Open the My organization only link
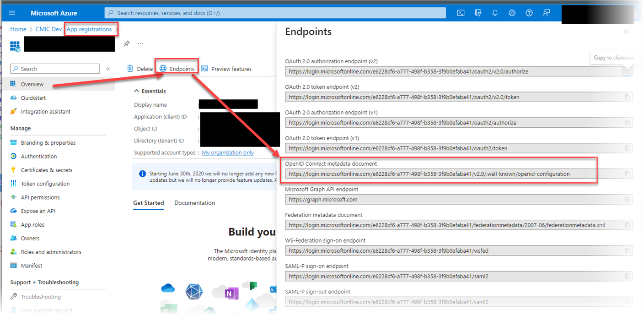Screen dimensions: 644x315 (228, 153)
